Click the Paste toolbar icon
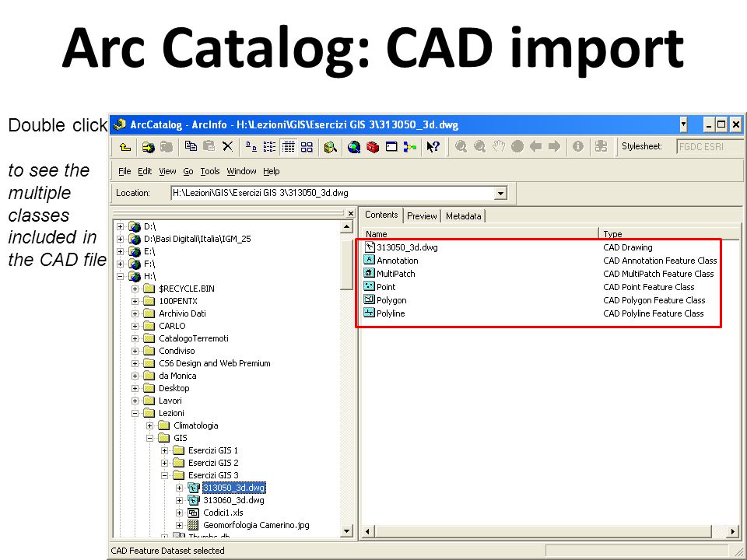 coord(209,147)
